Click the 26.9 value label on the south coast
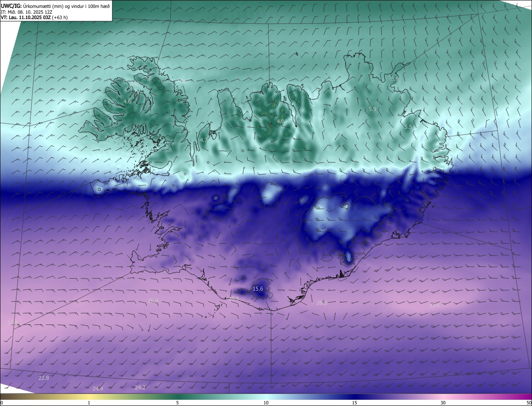 point(234,298)
